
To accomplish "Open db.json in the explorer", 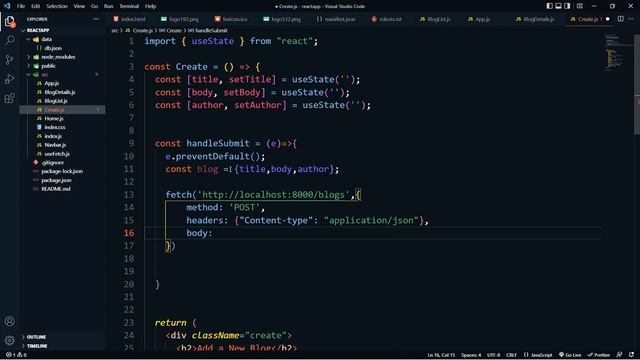I will pos(53,48).
